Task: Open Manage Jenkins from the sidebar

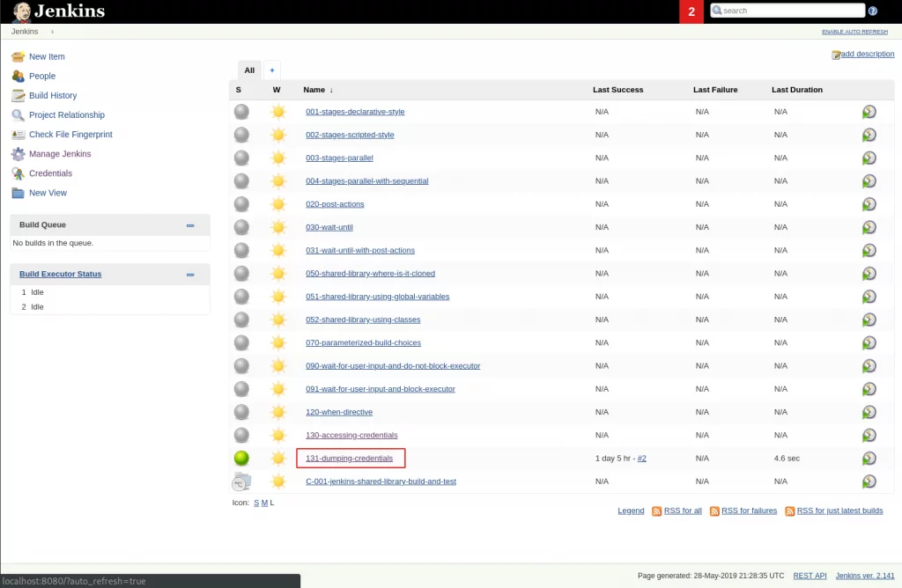Action: [60, 154]
